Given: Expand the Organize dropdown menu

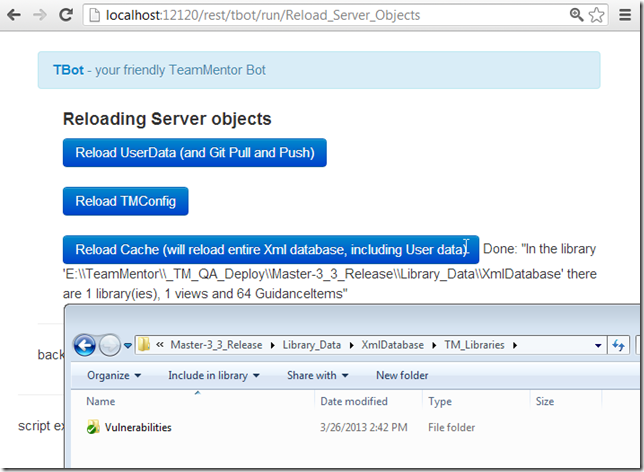Looking at the screenshot, I should 113,375.
